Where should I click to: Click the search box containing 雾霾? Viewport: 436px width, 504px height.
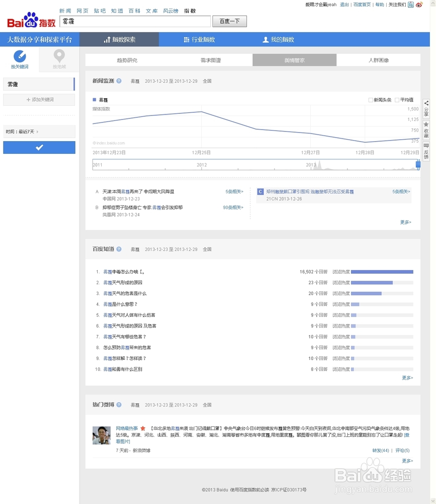click(135, 21)
